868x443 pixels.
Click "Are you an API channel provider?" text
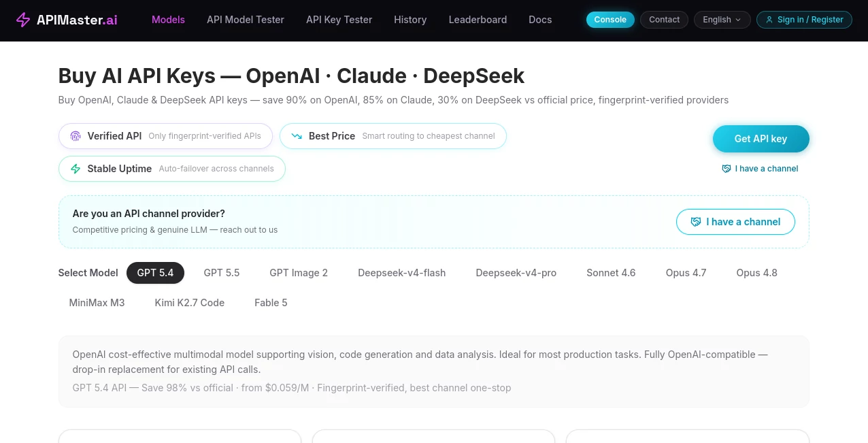[149, 214]
